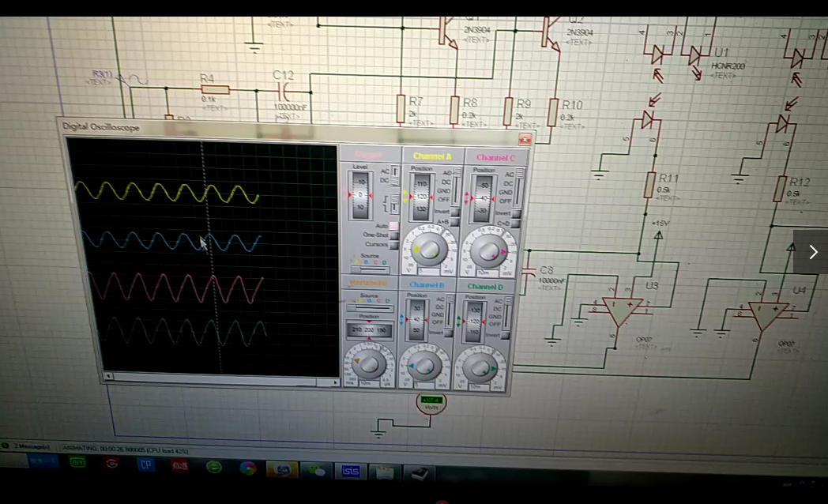This screenshot has height=504, width=828.
Task: Click Channel C coupling slider (AC/DC/GND/OFF)
Action: pos(520,187)
